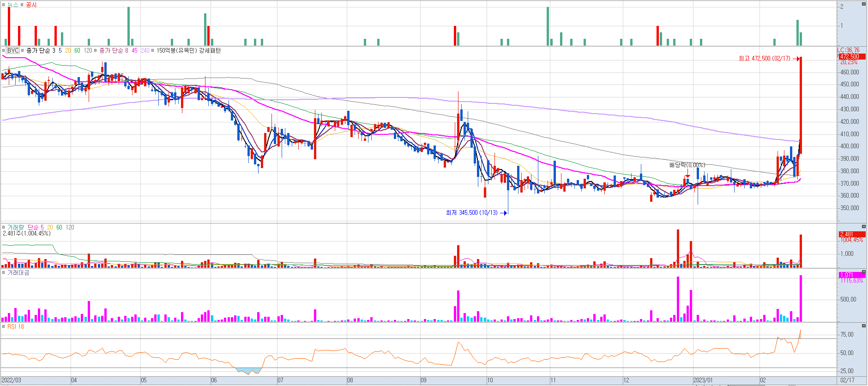868x386 pixels.
Task: Toggle the square marker before RSI 18
Action: (x=4, y=326)
